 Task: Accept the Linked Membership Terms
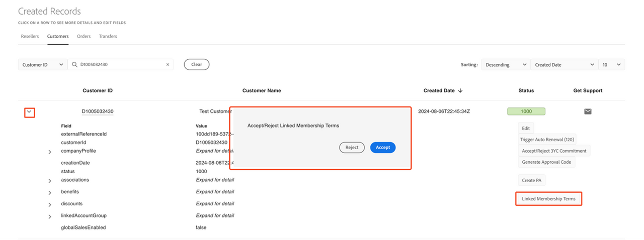(x=383, y=148)
